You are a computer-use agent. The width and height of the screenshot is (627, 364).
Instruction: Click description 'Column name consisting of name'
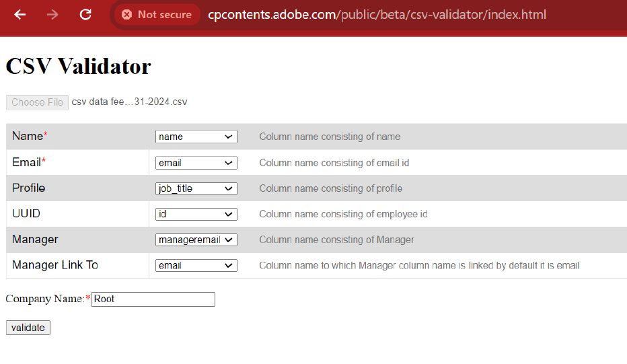click(x=330, y=137)
